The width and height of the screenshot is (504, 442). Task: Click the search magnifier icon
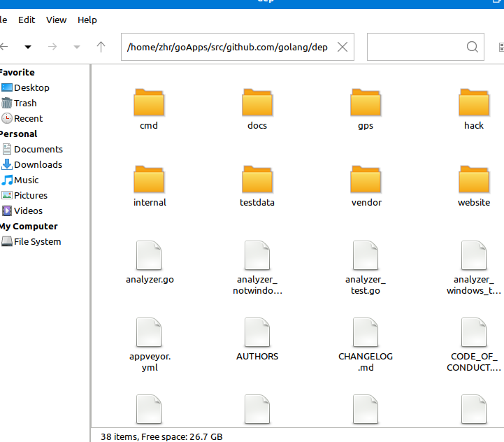[x=472, y=47]
